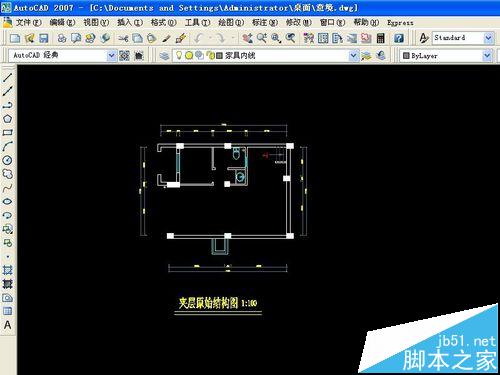Select the Rectangle tool

7,133
